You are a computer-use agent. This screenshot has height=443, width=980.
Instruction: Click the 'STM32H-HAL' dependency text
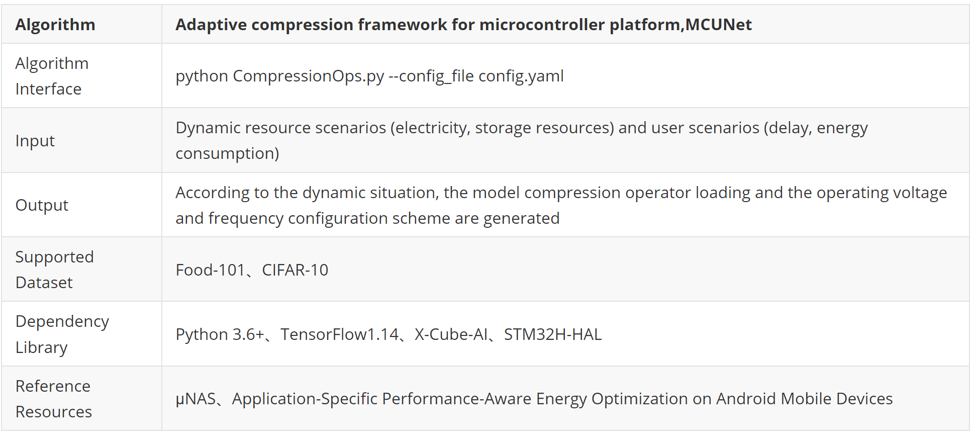553,334
